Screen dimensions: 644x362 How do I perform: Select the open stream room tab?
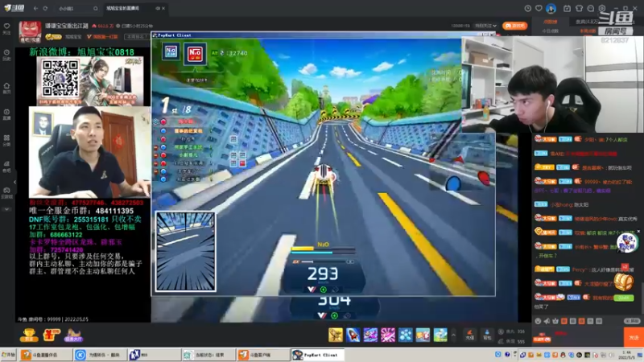[x=135, y=8]
